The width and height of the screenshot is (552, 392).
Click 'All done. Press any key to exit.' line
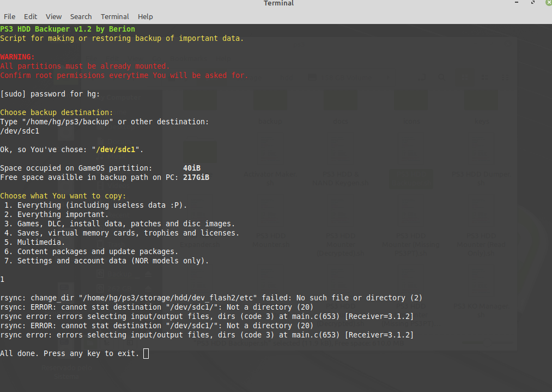[70, 354]
